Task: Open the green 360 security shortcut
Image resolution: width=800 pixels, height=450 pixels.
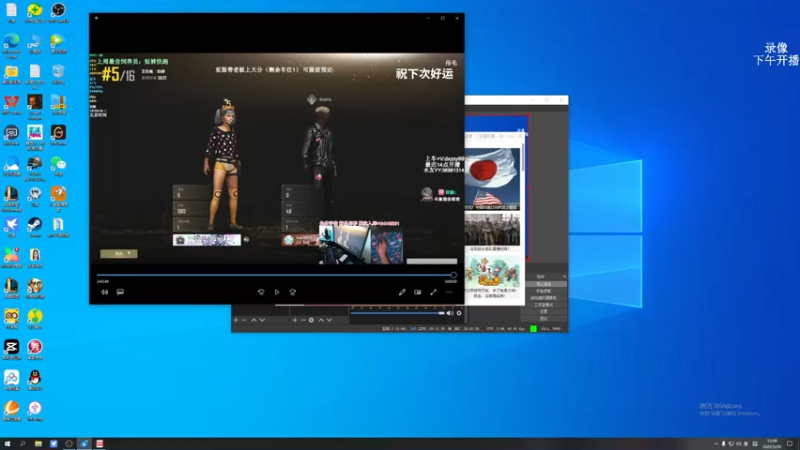Action: click(35, 12)
